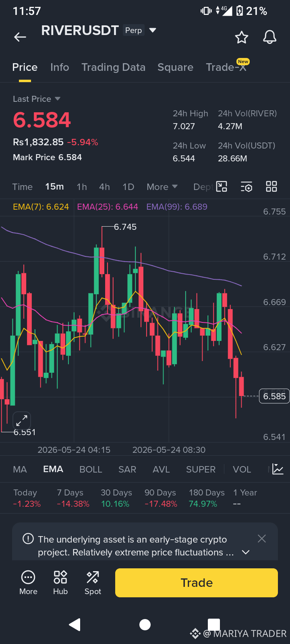The image size is (290, 644).
Task: Open the More intervals dropdown
Action: click(162, 187)
